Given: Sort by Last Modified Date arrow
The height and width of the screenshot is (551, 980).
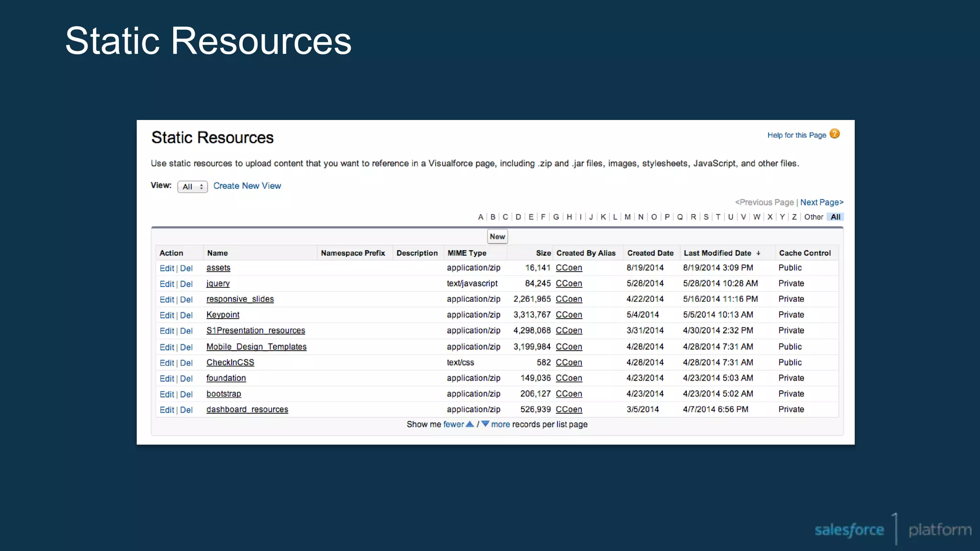Looking at the screenshot, I should (x=758, y=253).
